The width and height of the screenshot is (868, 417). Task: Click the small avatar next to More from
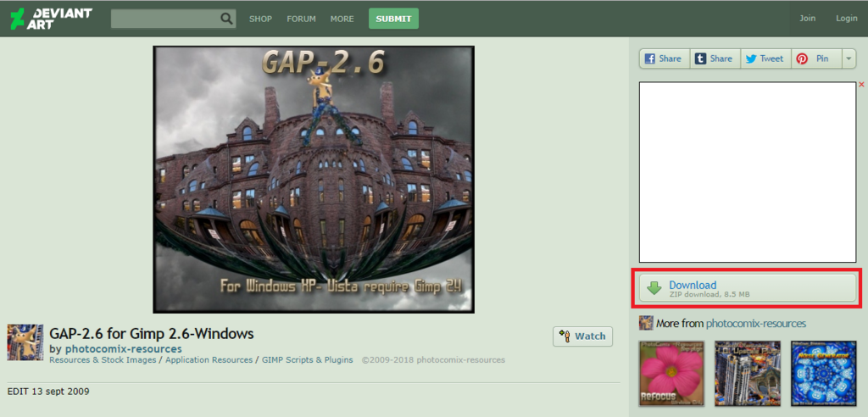pyautogui.click(x=646, y=323)
